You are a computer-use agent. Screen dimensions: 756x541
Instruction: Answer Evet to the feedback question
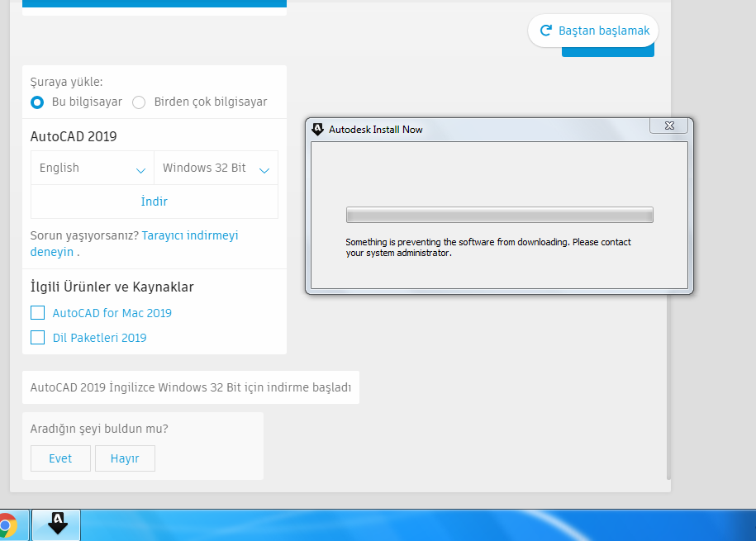pos(60,458)
